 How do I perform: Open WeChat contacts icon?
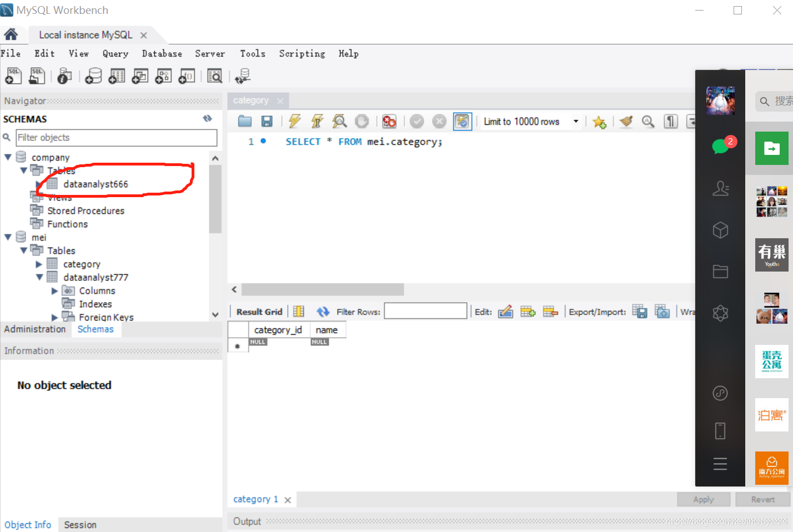click(720, 189)
